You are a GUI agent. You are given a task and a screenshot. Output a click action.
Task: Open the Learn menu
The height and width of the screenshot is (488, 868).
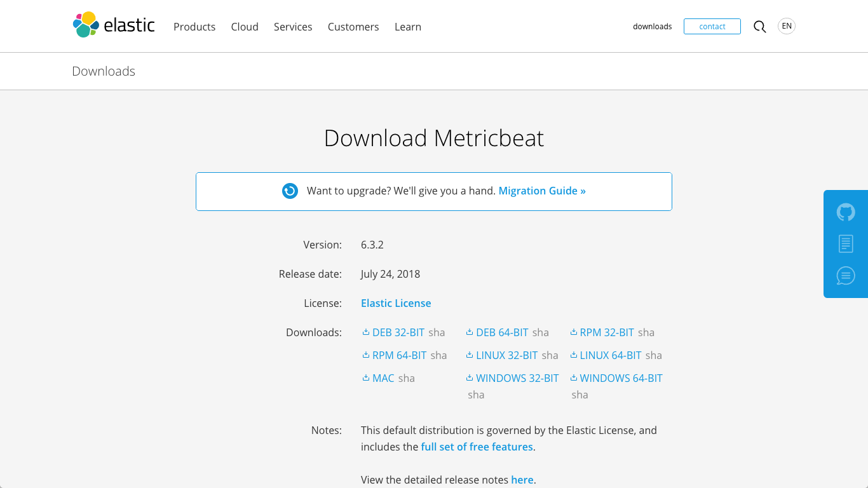pos(408,27)
